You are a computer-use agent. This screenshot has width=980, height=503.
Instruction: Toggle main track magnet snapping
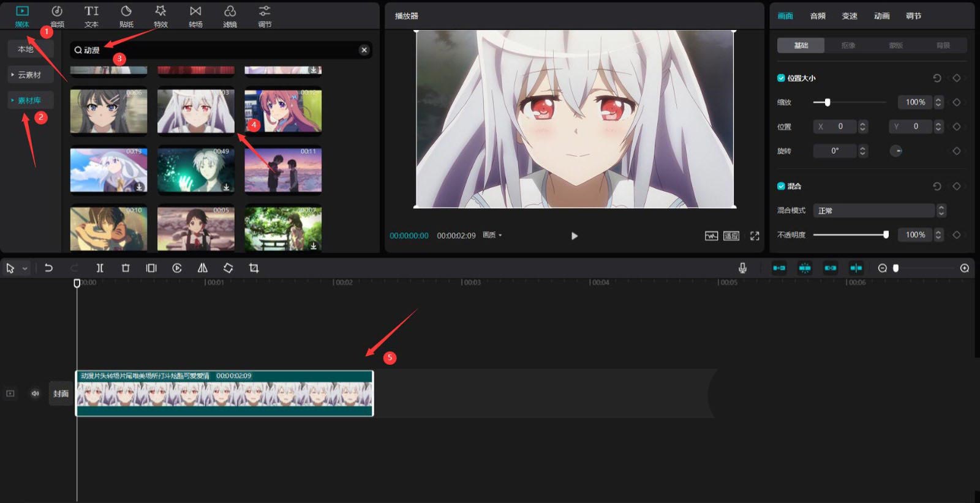click(x=779, y=268)
